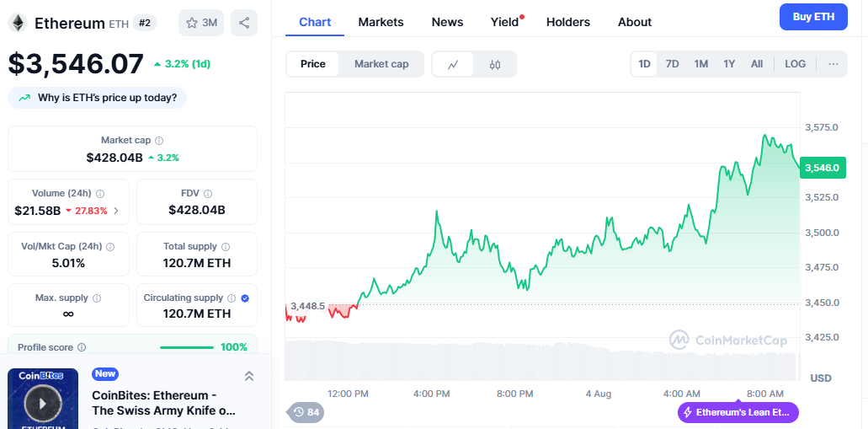Click the 100% profile score value
The image size is (868, 429).
(233, 347)
